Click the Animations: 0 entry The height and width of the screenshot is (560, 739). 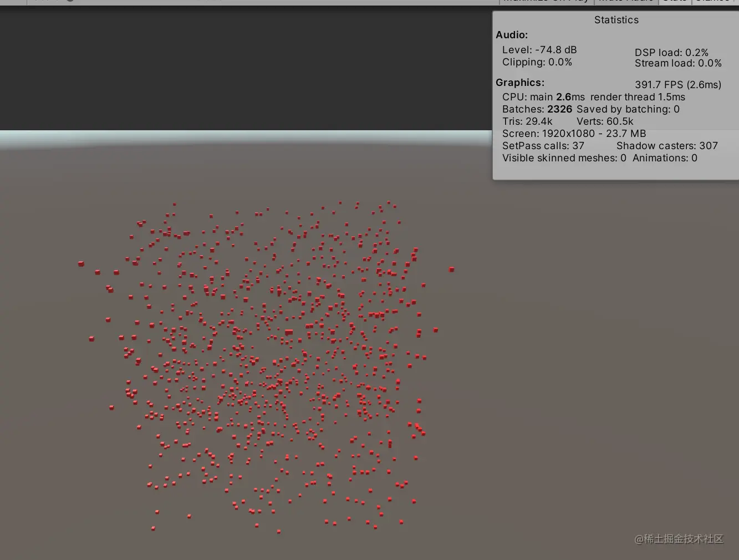pos(665,158)
